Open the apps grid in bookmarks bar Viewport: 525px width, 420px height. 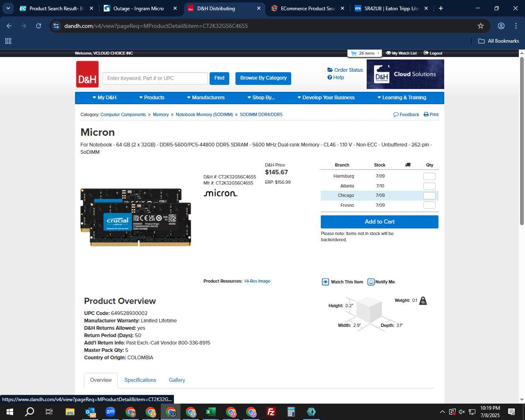coord(8,41)
